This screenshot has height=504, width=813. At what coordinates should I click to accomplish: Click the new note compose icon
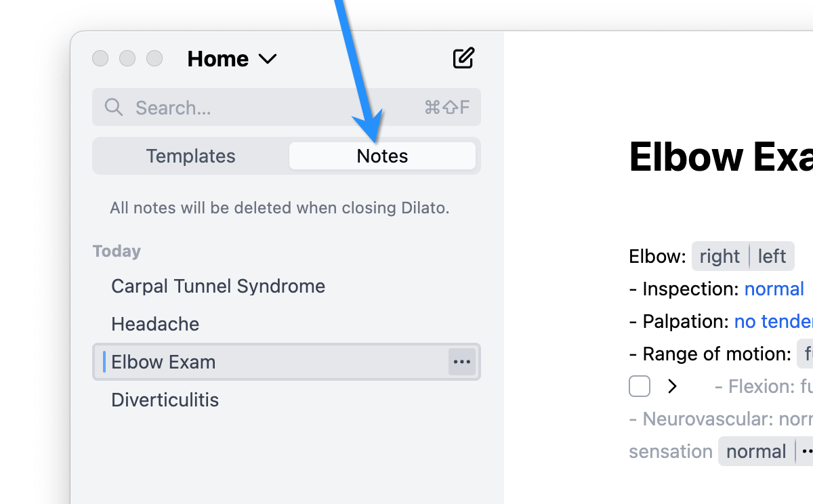(x=463, y=59)
